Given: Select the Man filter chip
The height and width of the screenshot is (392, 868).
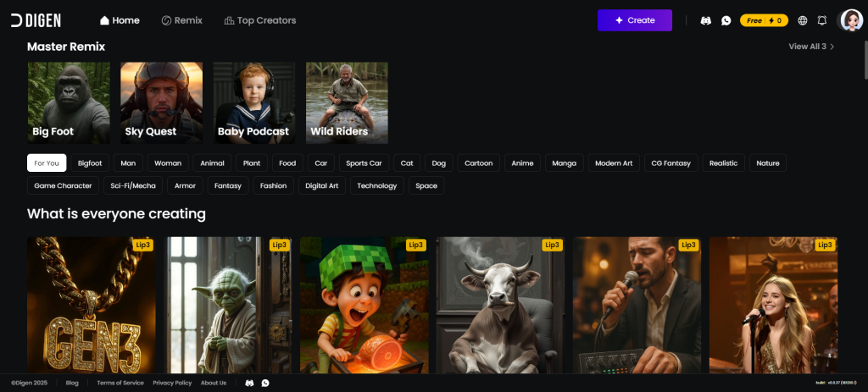Looking at the screenshot, I should pos(129,163).
